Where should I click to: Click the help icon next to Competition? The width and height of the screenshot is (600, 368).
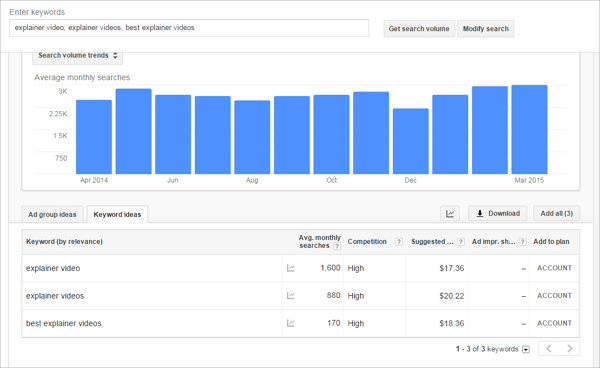[399, 242]
